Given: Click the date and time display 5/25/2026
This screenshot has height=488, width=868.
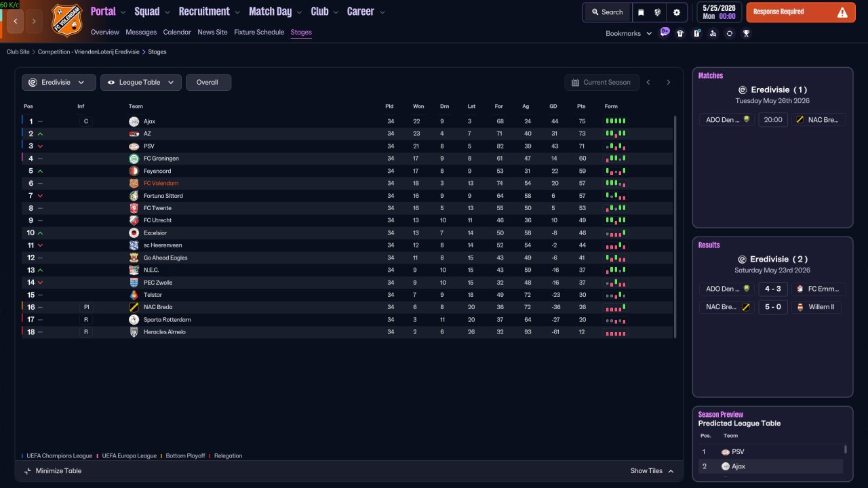Looking at the screenshot, I should pos(718,12).
